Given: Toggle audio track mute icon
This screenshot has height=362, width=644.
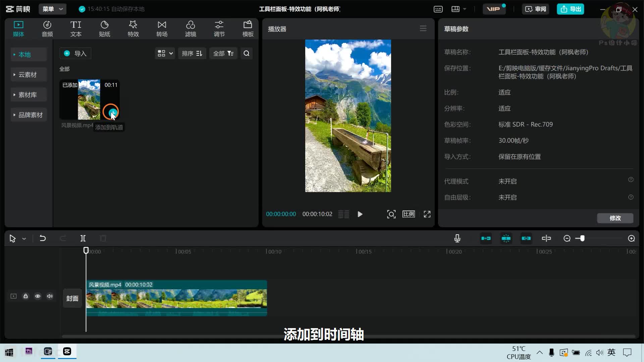Looking at the screenshot, I should 50,296.
